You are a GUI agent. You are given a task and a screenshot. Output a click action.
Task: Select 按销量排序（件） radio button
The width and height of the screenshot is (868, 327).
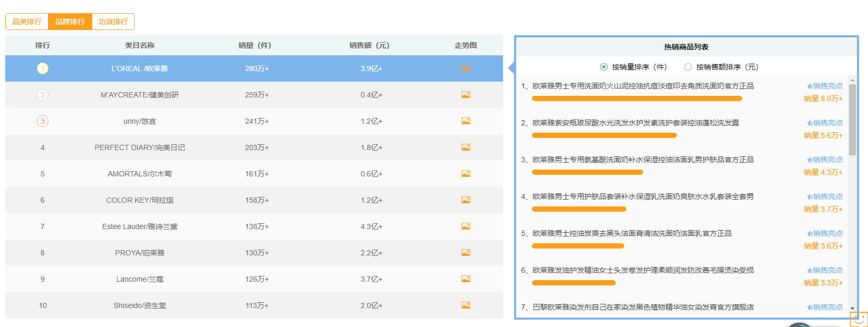604,67
